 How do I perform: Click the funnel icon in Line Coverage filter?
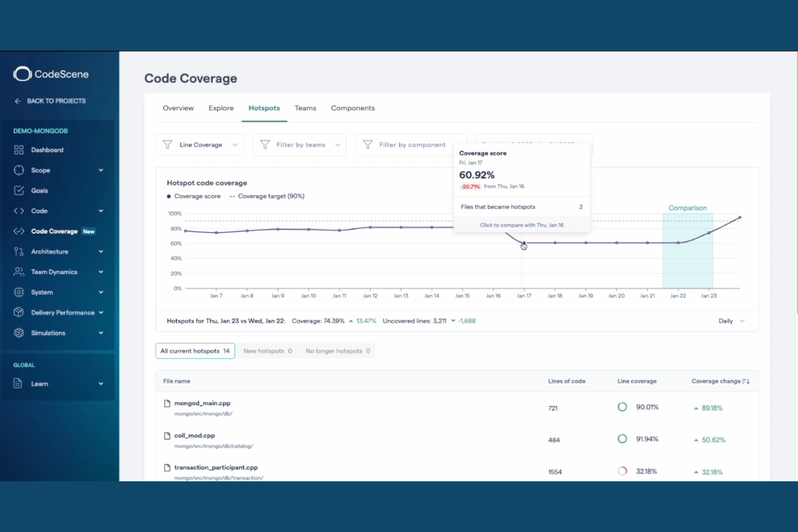click(168, 144)
